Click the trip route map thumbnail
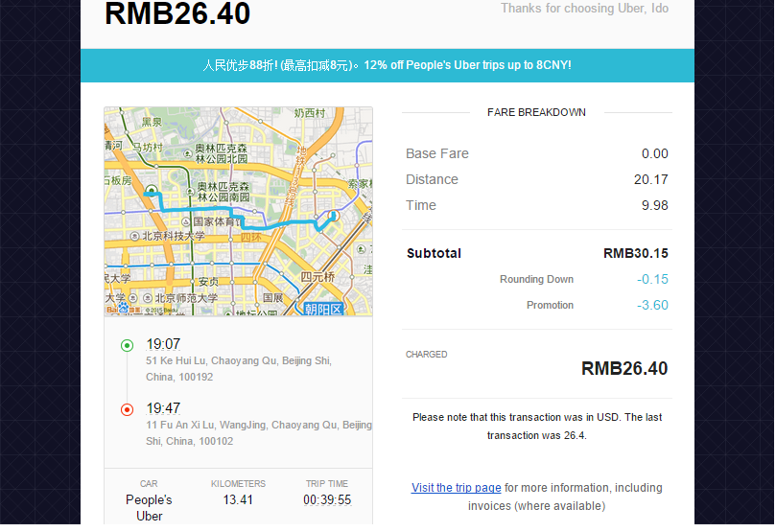Image resolution: width=776 pixels, height=532 pixels. 238,211
